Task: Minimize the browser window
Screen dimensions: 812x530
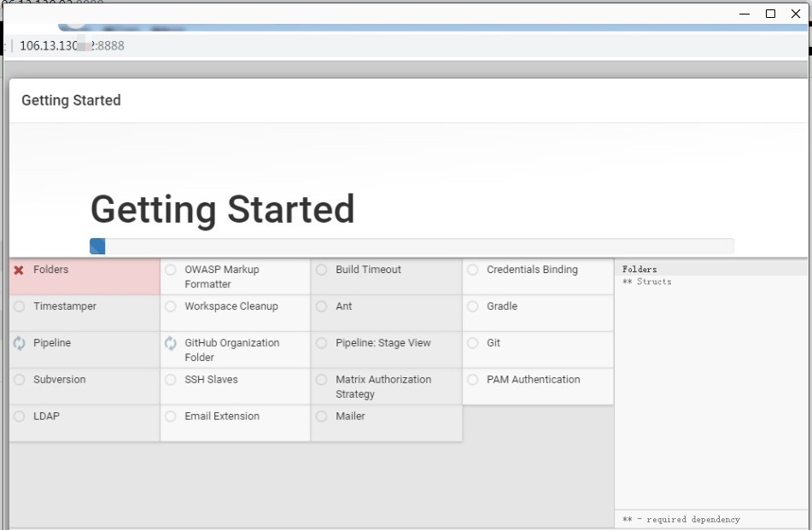Action: pos(745,14)
